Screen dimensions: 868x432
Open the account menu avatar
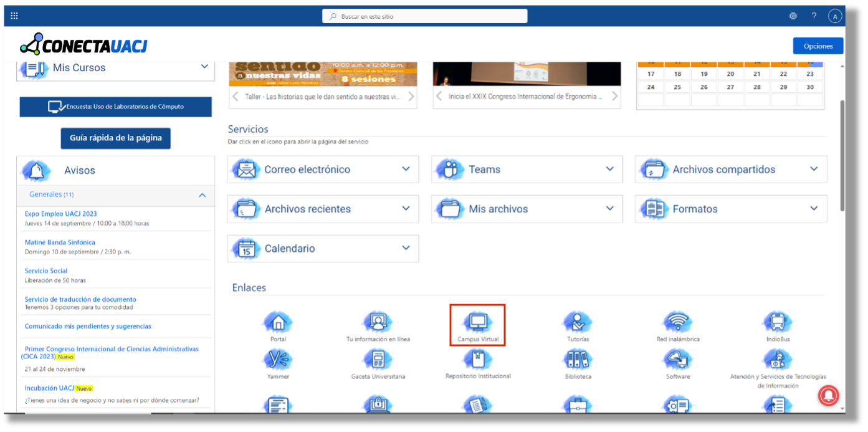(x=835, y=16)
